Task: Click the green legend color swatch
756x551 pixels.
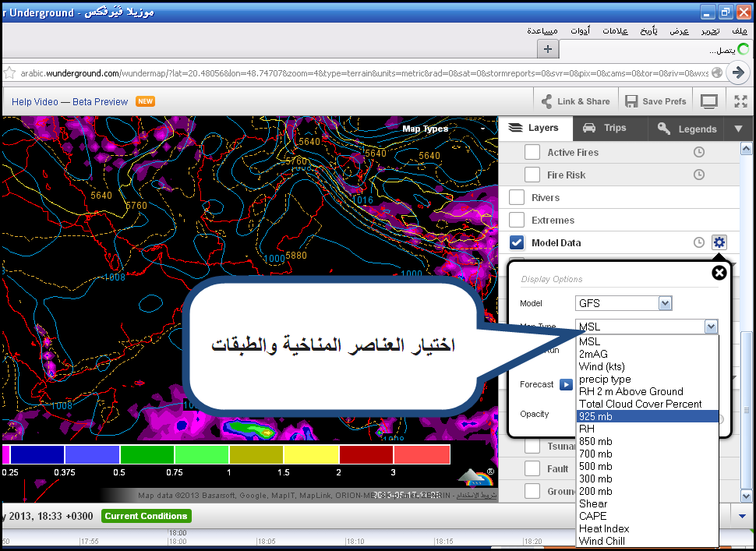Action: (147, 454)
